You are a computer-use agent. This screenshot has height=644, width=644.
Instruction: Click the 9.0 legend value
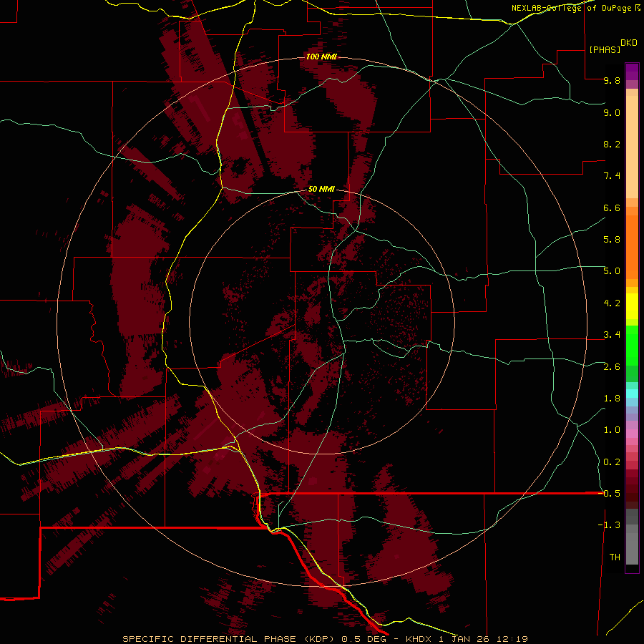click(x=612, y=112)
